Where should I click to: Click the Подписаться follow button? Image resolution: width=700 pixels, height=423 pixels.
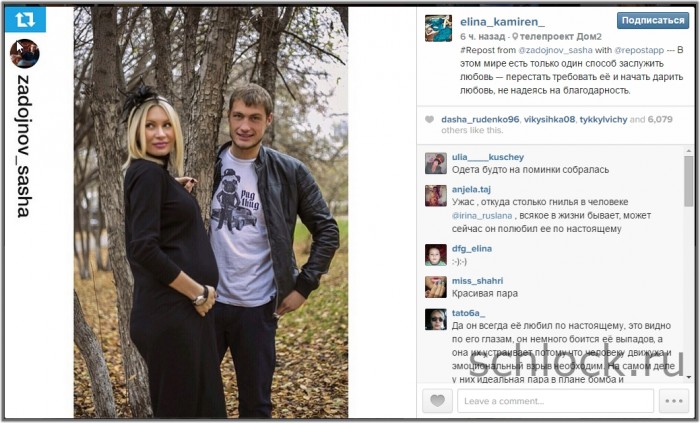653,21
